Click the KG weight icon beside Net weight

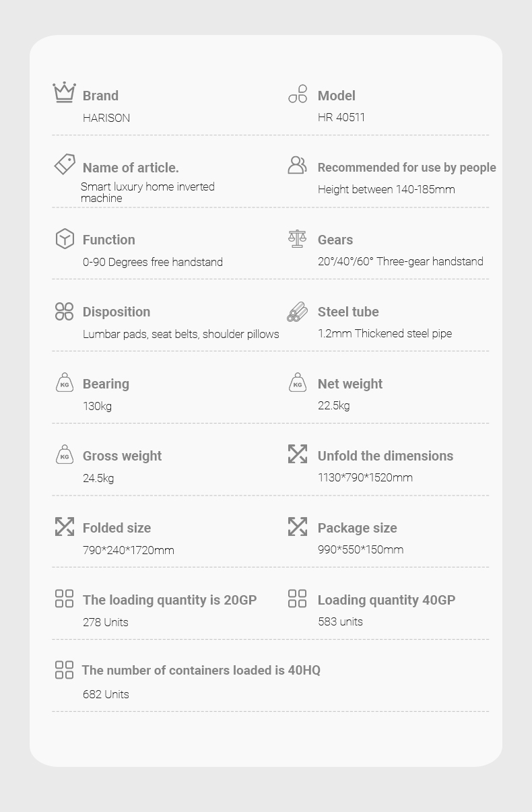point(298,382)
